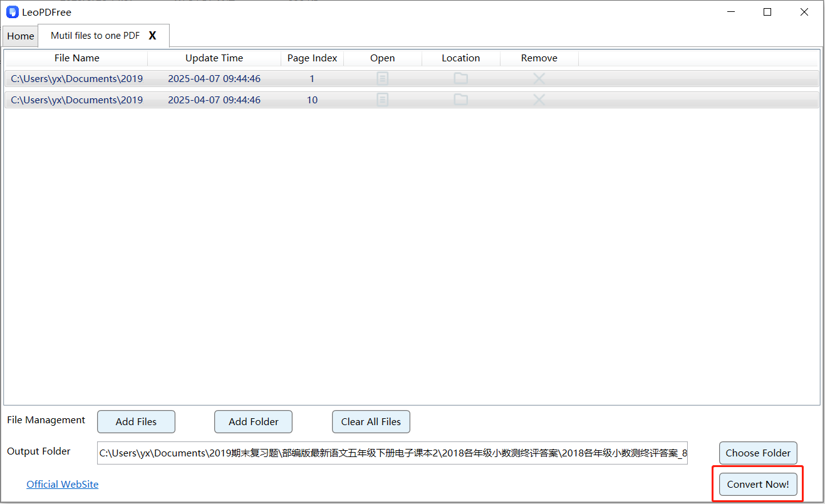Switch to the Home tab
This screenshot has height=504, width=825.
pos(21,36)
